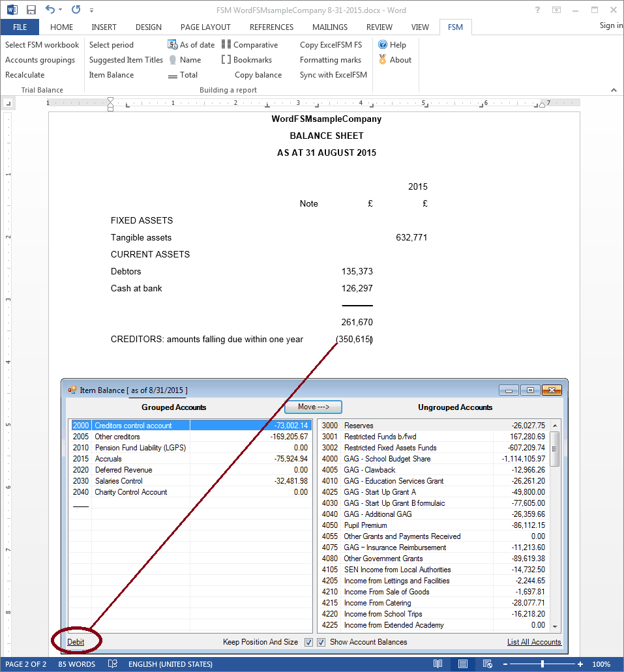Click Copy ExcelFSM FS command
The width and height of the screenshot is (624, 672).
click(331, 44)
